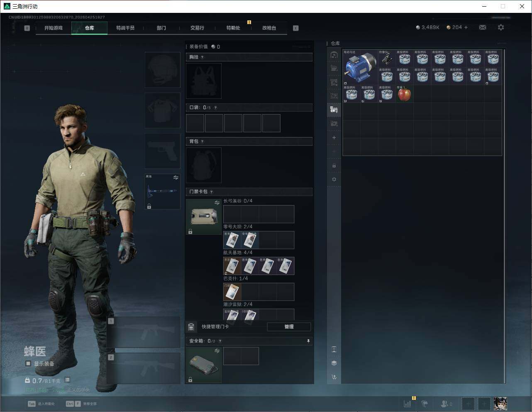The image size is (532, 412).
Task: Click the Ctrl F 转移全部 shortcut button
Action: (81, 404)
